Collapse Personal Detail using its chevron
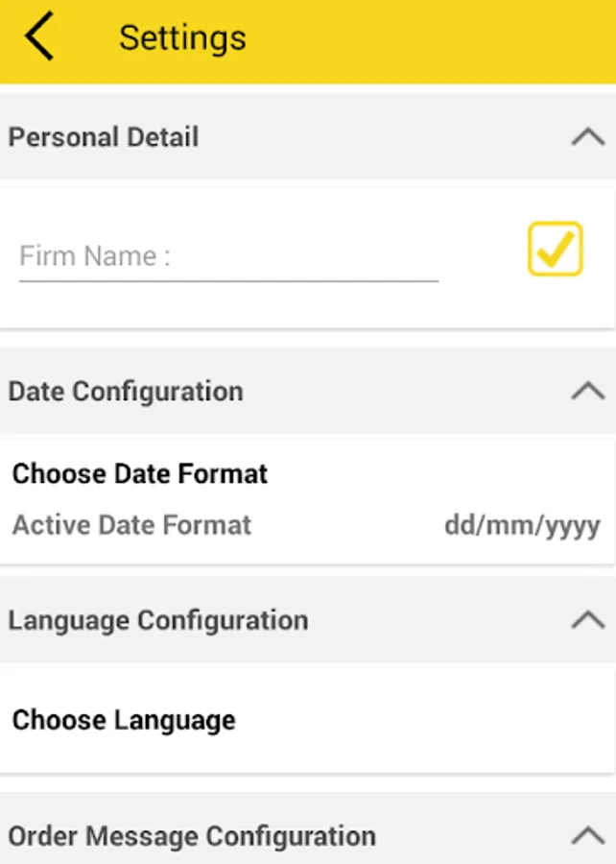The width and height of the screenshot is (616, 864). point(587,137)
